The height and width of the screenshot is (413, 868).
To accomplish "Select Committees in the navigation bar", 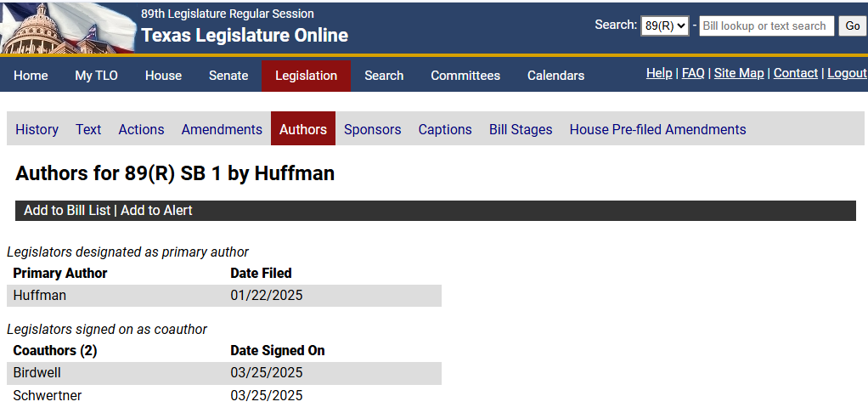I will (x=465, y=76).
